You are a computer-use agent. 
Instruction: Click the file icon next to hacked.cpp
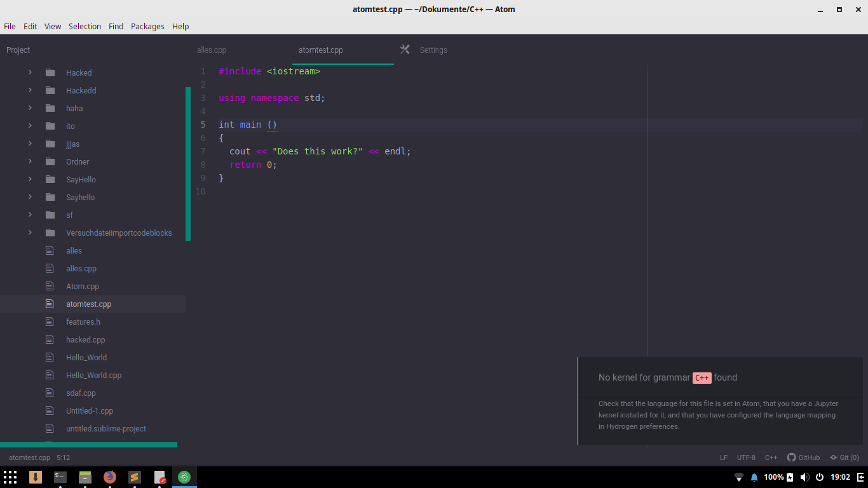50,339
